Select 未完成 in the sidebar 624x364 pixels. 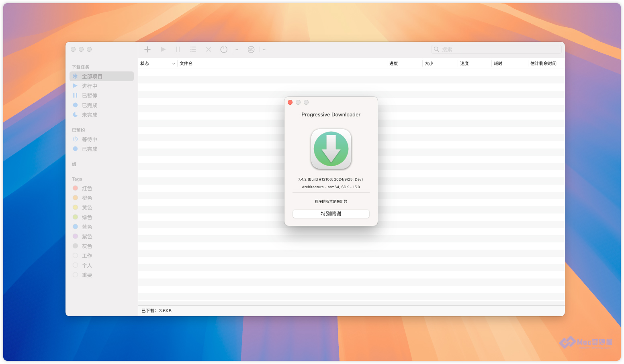point(102,115)
